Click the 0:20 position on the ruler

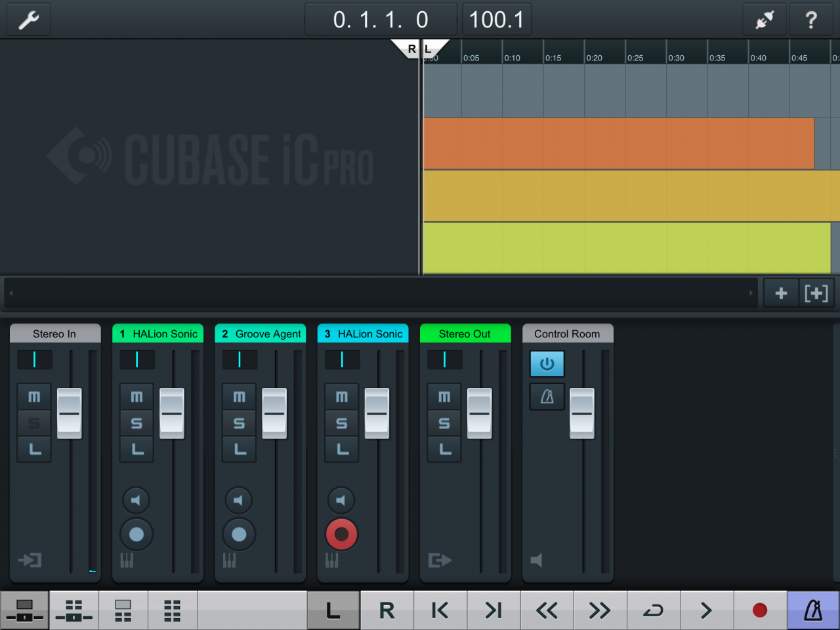click(x=594, y=58)
